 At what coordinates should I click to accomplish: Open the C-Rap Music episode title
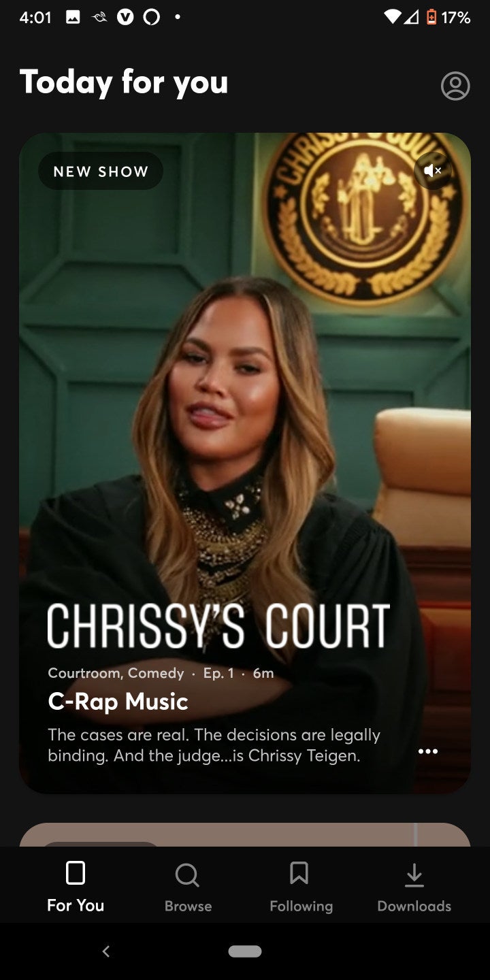[118, 702]
